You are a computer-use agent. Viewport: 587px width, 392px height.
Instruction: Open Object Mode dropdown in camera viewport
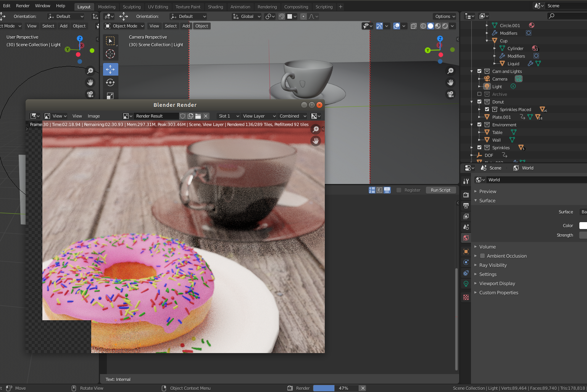click(x=124, y=26)
